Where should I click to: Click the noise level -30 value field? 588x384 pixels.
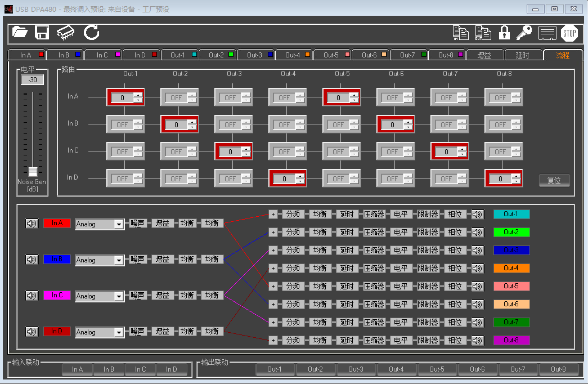coord(33,79)
